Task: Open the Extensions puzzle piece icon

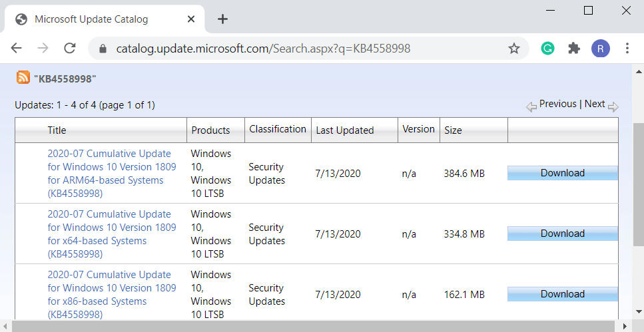Action: 574,49
